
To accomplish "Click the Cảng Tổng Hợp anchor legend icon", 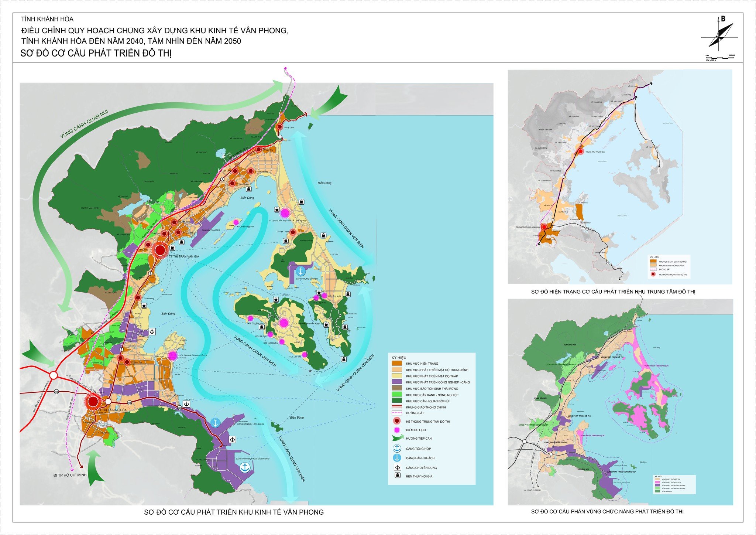I will click(x=397, y=449).
